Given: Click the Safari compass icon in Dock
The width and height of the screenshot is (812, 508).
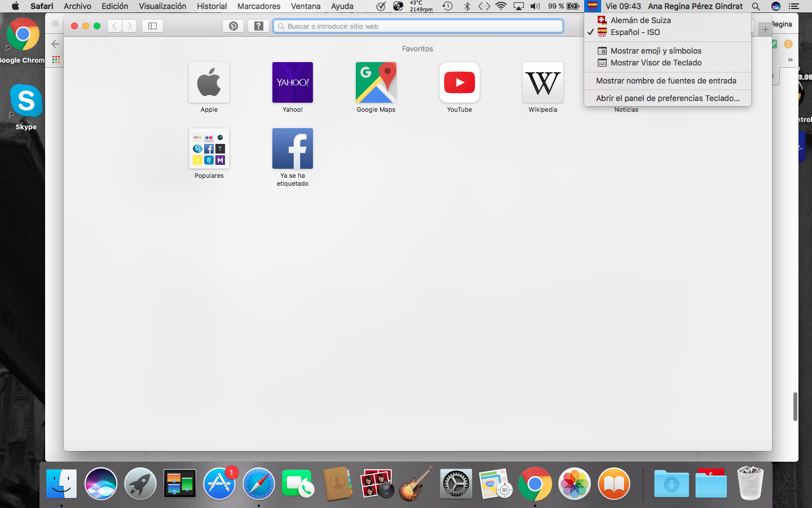Looking at the screenshot, I should pyautogui.click(x=259, y=484).
